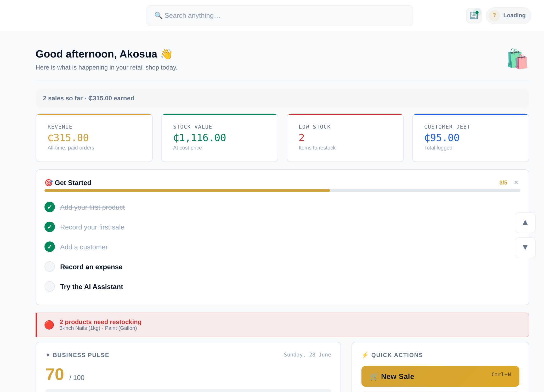Open the Low Stock stat card
Image resolution: width=544 pixels, height=392 pixels.
coord(345,138)
